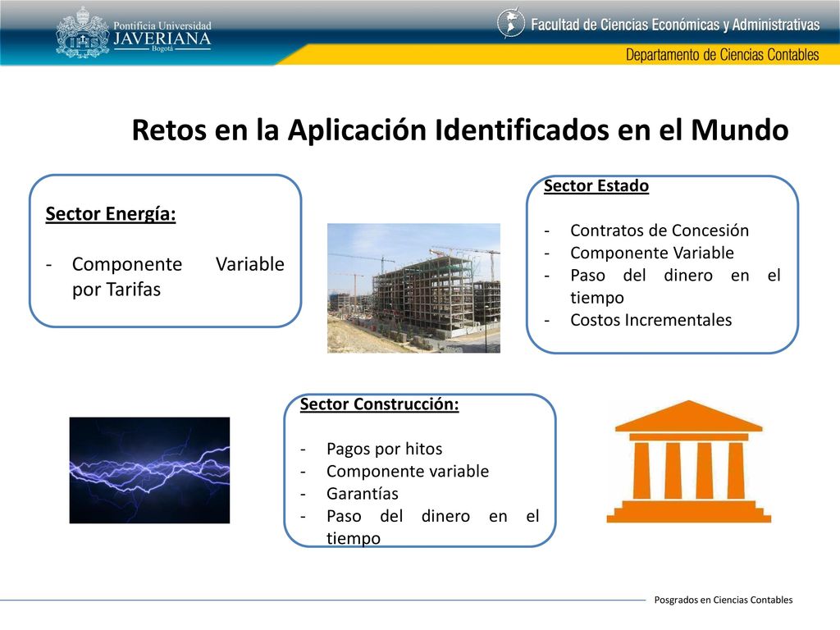Image resolution: width=840 pixels, height=630 pixels.
Task: Click 'Facultad de Ciencias Económicas y Administrativas' header text
Action: coord(675,25)
